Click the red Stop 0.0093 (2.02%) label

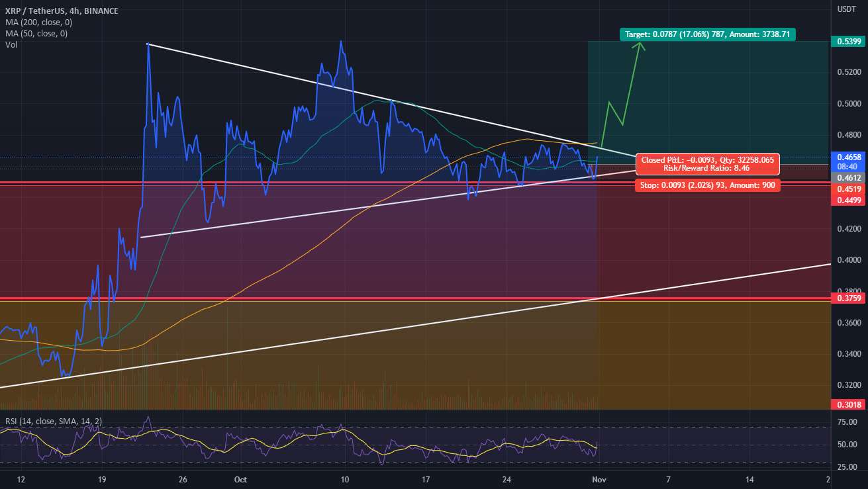pyautogui.click(x=707, y=186)
